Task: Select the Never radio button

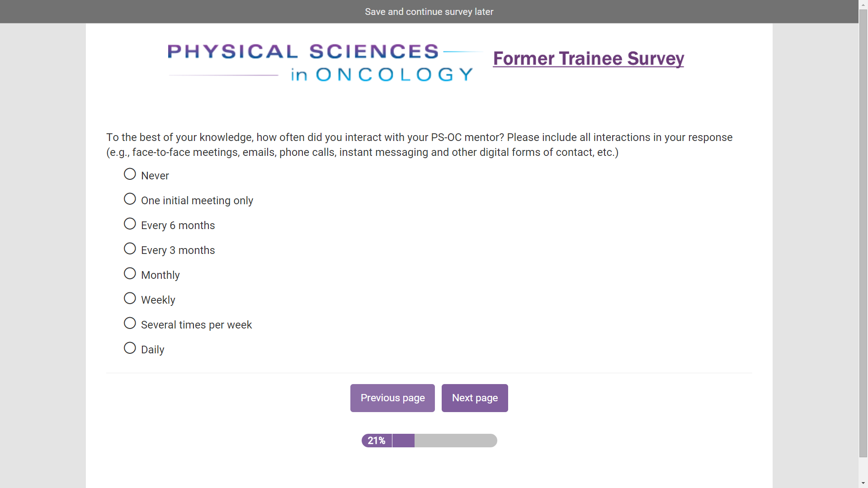Action: [130, 174]
